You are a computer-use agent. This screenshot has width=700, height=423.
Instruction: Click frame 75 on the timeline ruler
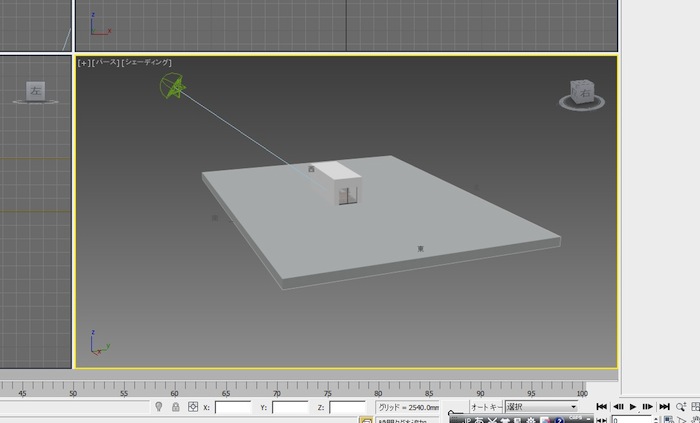pos(328,387)
